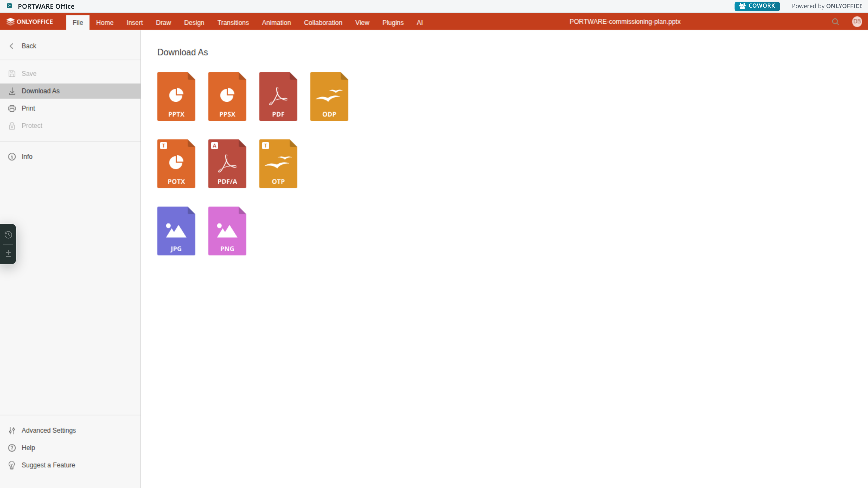Screen dimensions: 868x488
Task: Open version history clock icon
Action: (8, 235)
